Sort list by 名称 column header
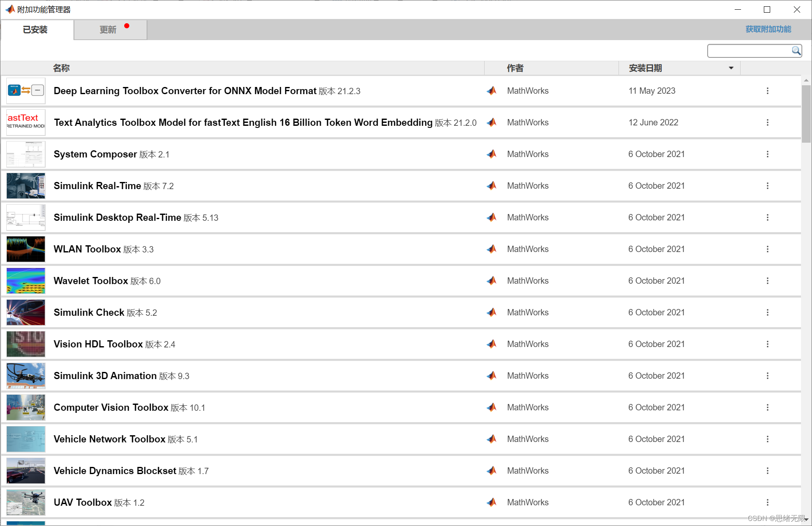This screenshot has width=812, height=526. coord(61,68)
